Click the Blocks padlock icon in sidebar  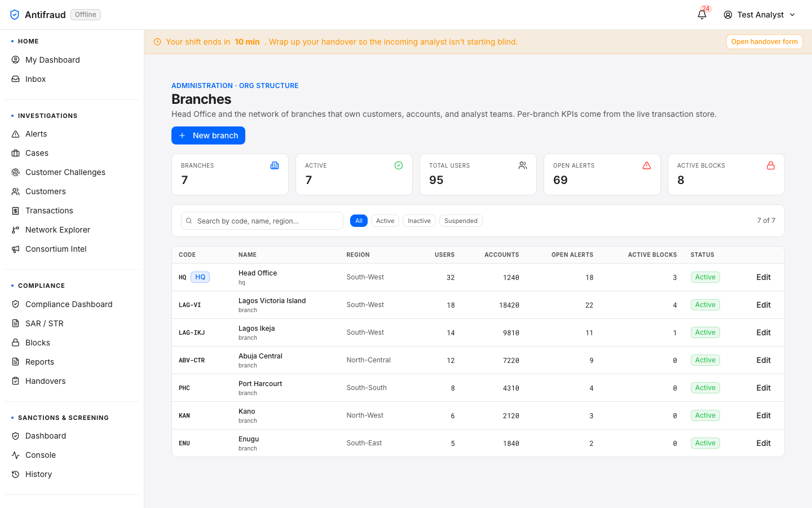click(16, 343)
